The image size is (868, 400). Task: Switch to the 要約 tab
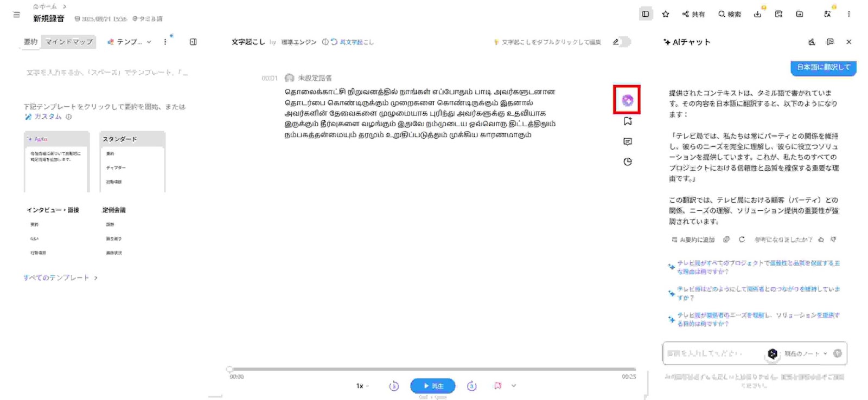30,42
